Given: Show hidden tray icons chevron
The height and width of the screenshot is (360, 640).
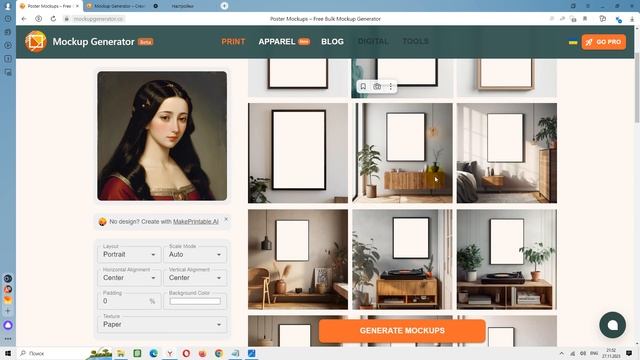Looking at the screenshot, I should tap(562, 353).
